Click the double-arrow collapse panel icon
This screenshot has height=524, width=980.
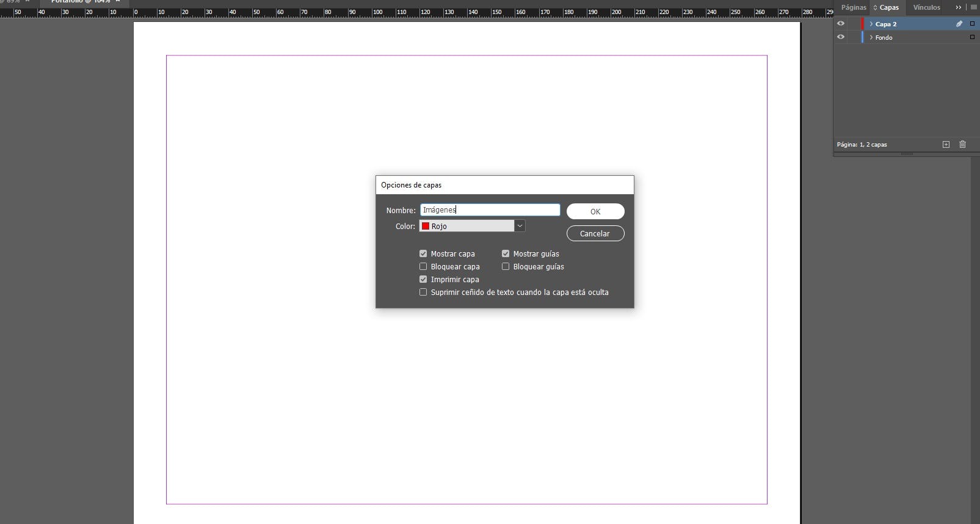959,7
